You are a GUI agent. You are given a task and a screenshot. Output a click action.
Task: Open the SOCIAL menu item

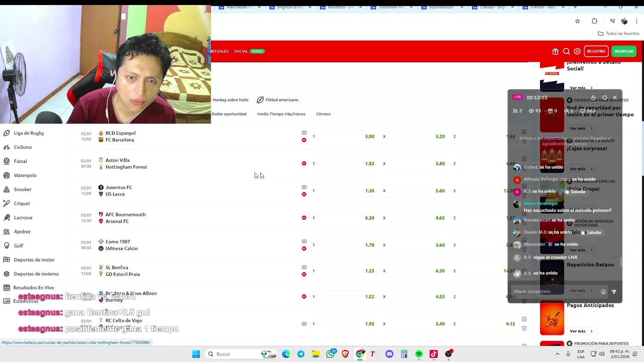coord(241,51)
